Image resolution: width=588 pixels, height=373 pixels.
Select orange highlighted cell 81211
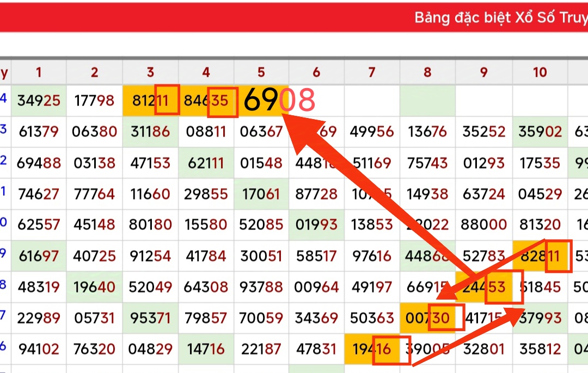pos(150,101)
